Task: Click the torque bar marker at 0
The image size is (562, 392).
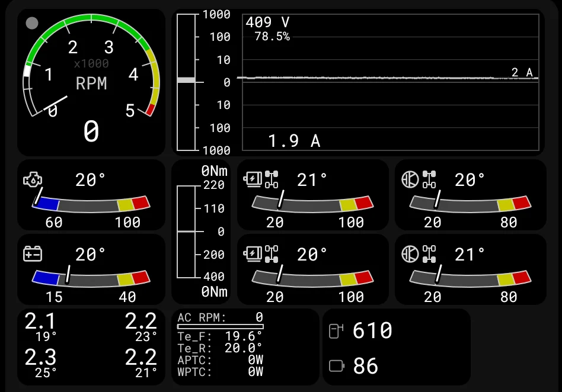Action: pyautogui.click(x=186, y=232)
